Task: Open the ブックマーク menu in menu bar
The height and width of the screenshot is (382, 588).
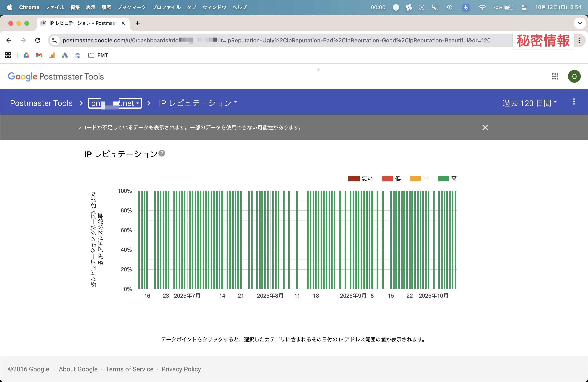Action: tap(131, 7)
